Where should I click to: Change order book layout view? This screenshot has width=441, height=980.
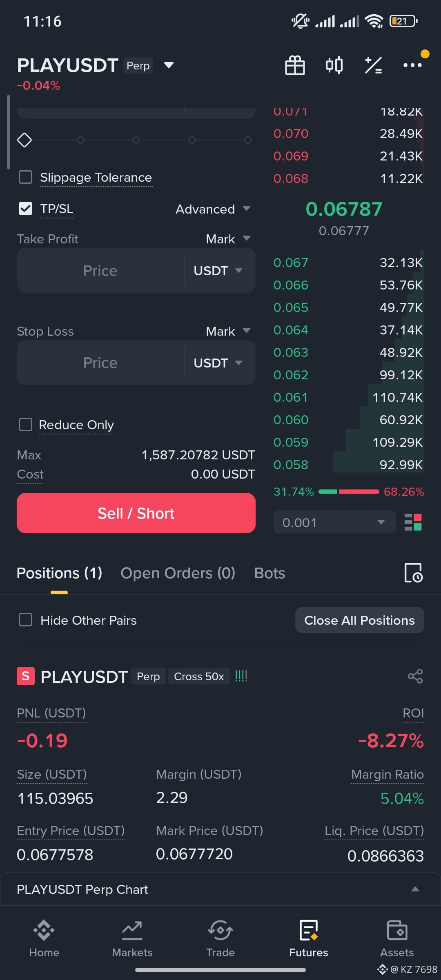tap(413, 522)
